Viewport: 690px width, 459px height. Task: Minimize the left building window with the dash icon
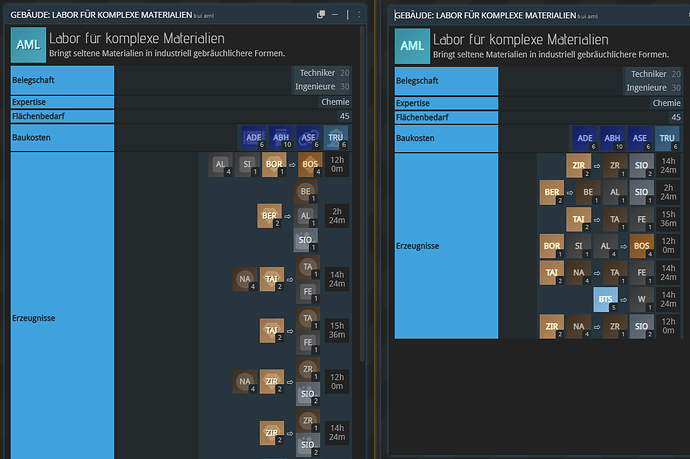tap(335, 15)
